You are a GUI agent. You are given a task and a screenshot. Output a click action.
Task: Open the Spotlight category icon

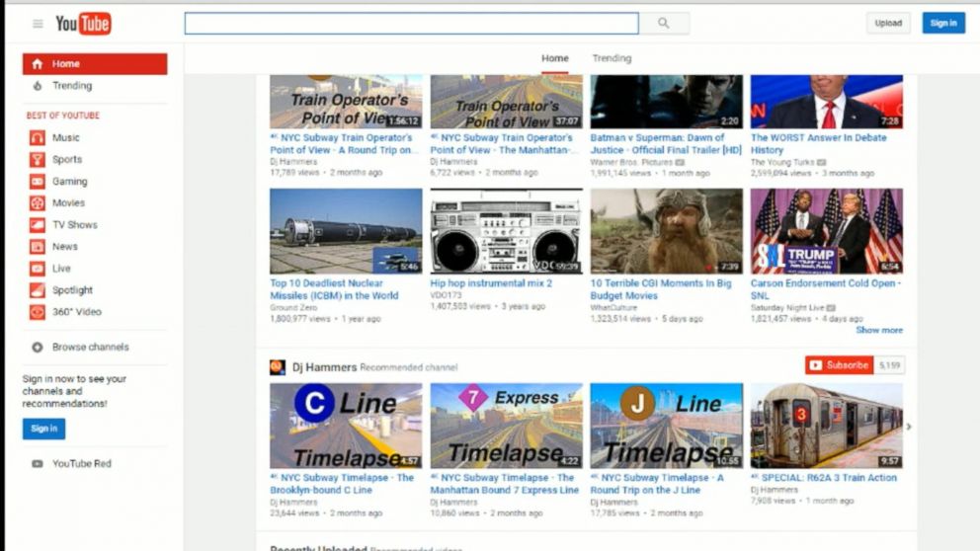pos(38,290)
